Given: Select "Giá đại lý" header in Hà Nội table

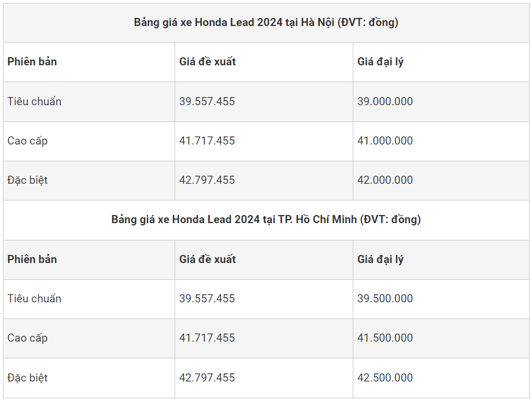Looking at the screenshot, I should pos(380,62).
